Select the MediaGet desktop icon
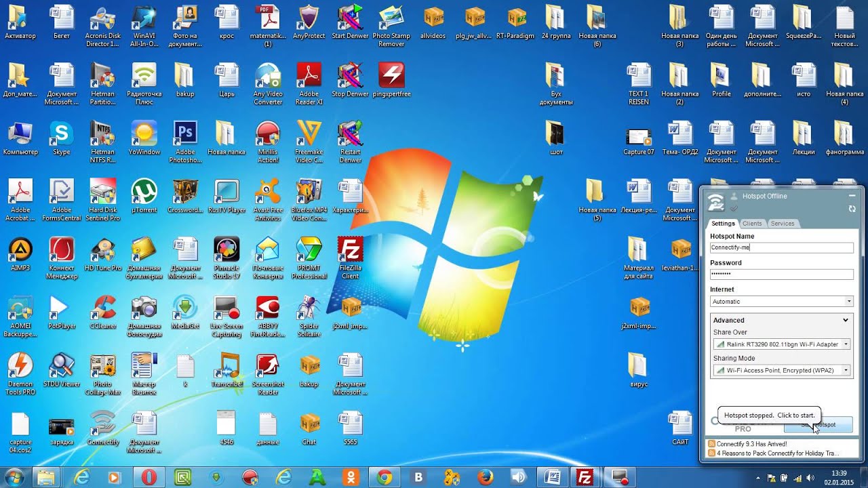Screen dimensions: 868x488 point(185,312)
